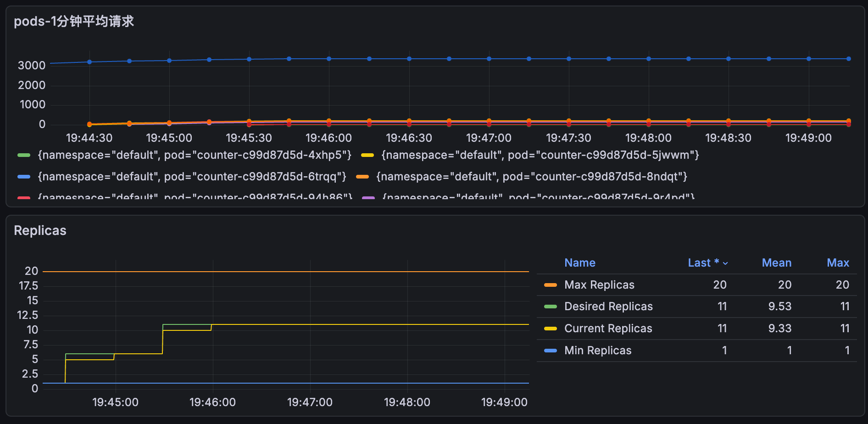Click yellow color swatch for 5jwwm series

pos(367,155)
